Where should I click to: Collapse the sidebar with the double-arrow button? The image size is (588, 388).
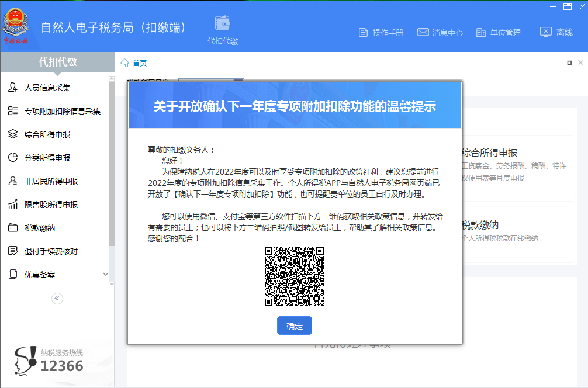[x=57, y=299]
